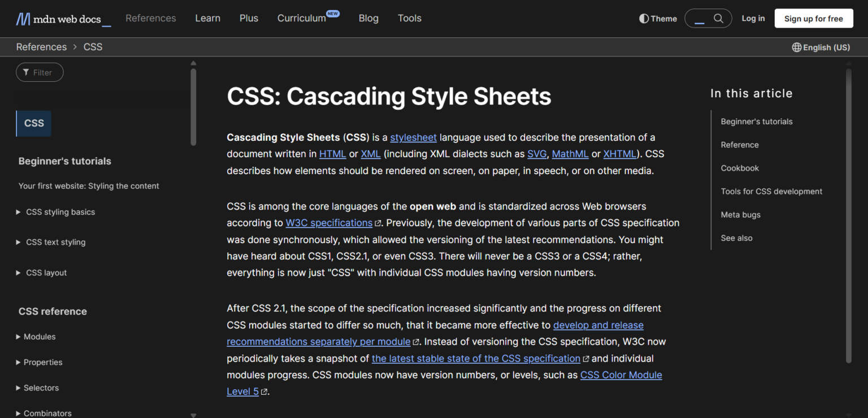Click the References breadcrumb link

point(41,47)
